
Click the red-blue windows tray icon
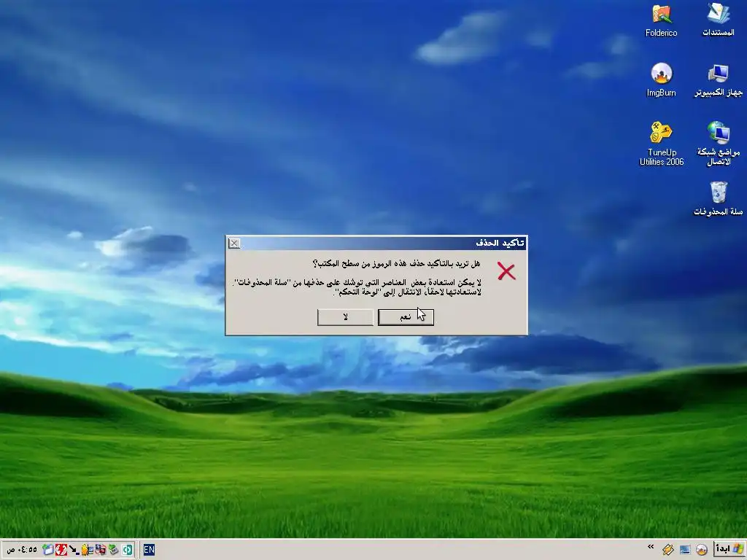tap(101, 550)
